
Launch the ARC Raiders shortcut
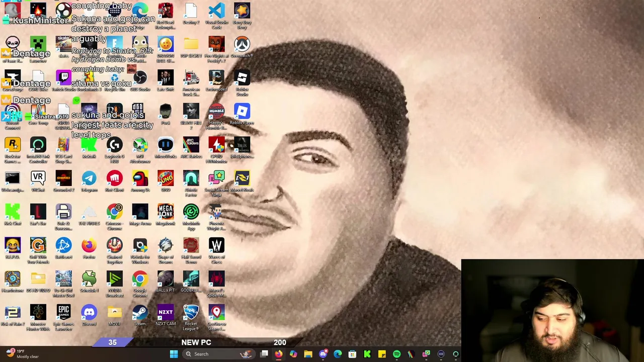click(x=191, y=148)
